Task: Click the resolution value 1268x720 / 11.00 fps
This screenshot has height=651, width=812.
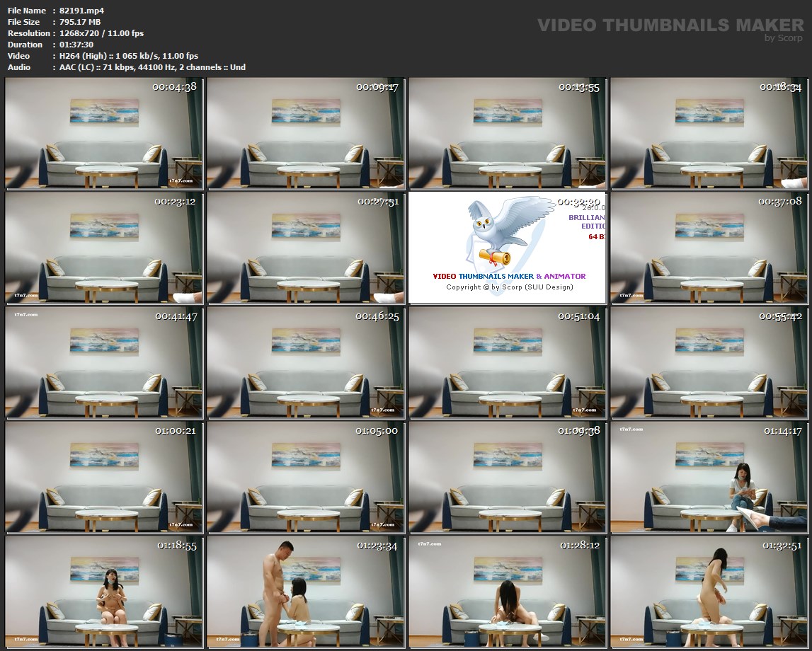Action: [x=101, y=33]
